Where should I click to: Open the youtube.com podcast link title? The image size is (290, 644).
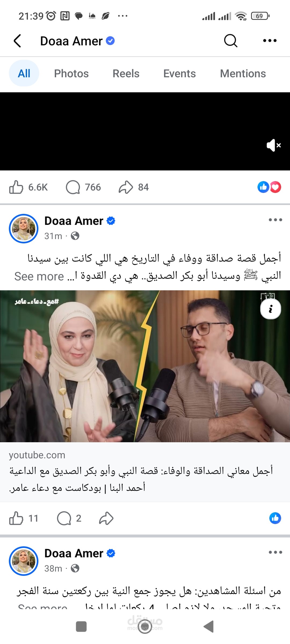coord(141,479)
